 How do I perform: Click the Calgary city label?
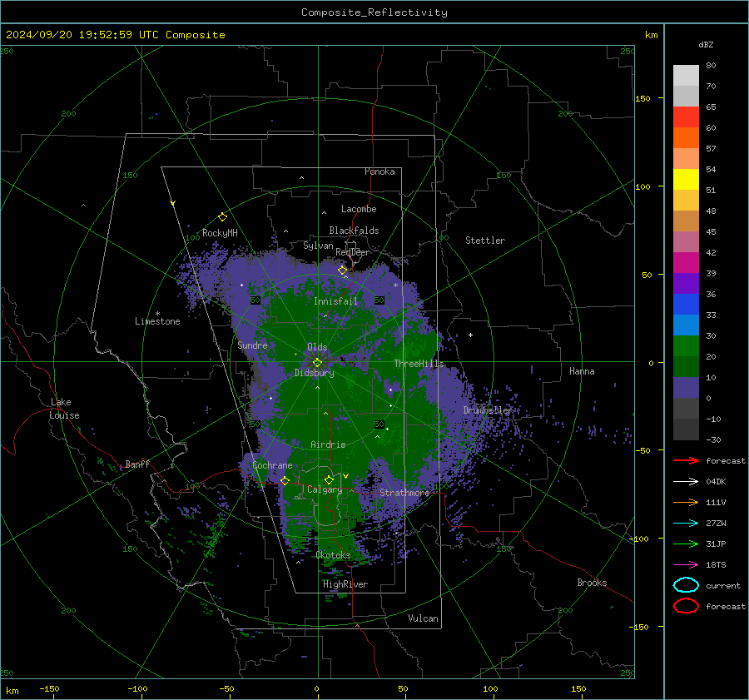click(x=325, y=489)
